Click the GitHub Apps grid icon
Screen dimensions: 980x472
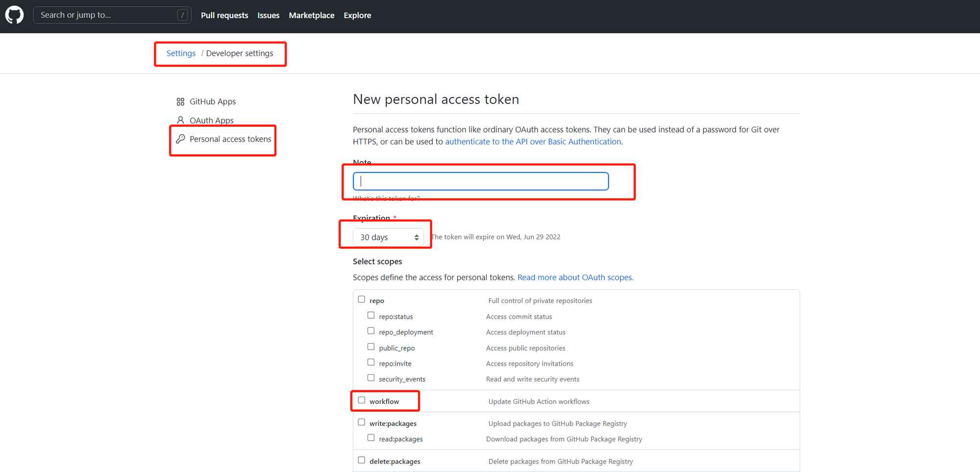[180, 101]
